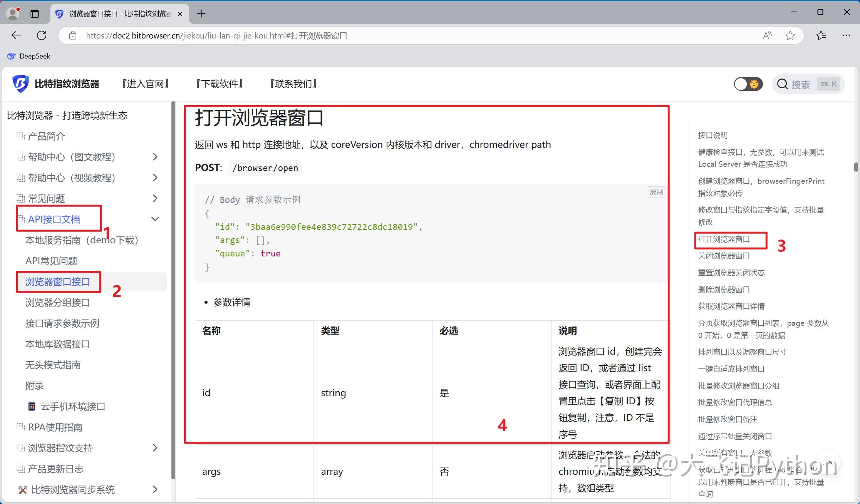
Task: Toggle the dark mode switch
Action: [x=748, y=84]
